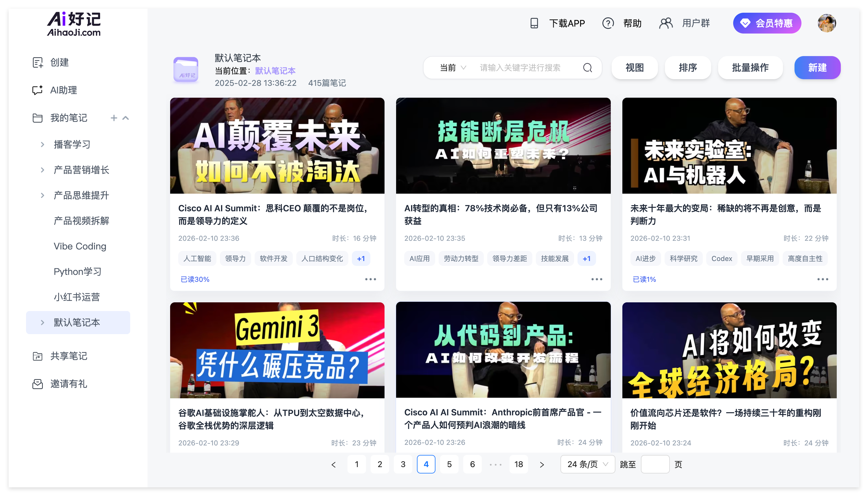Click the 跳至 page number field
Image resolution: width=868 pixels, height=496 pixels.
click(655, 464)
